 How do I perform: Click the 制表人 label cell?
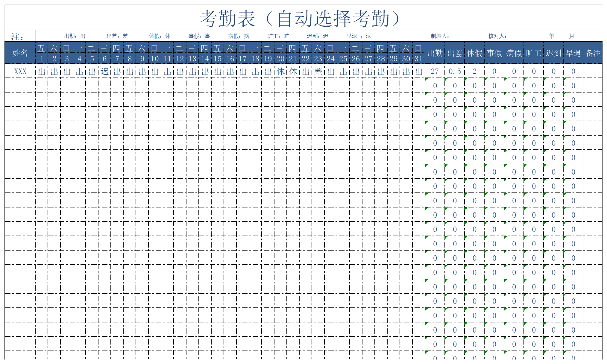pyautogui.click(x=440, y=36)
